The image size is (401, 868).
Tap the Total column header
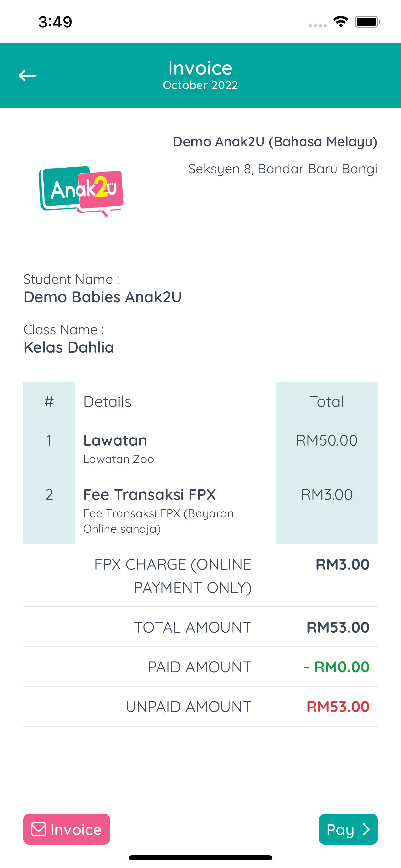click(326, 402)
